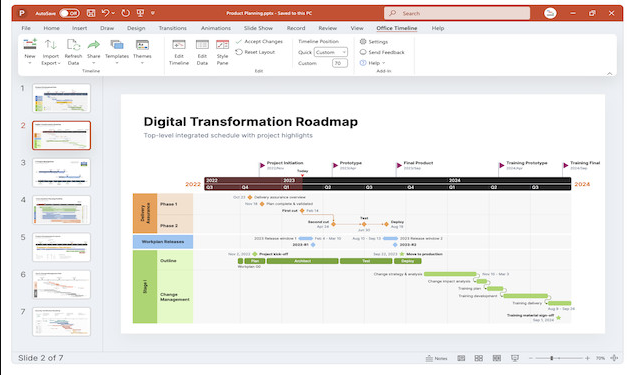Click the Import Export icon

tap(50, 45)
